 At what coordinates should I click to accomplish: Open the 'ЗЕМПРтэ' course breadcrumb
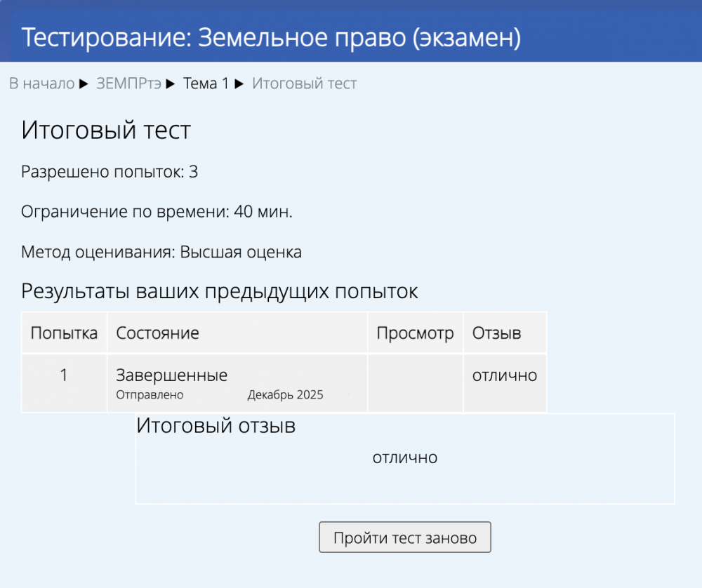coord(128,84)
